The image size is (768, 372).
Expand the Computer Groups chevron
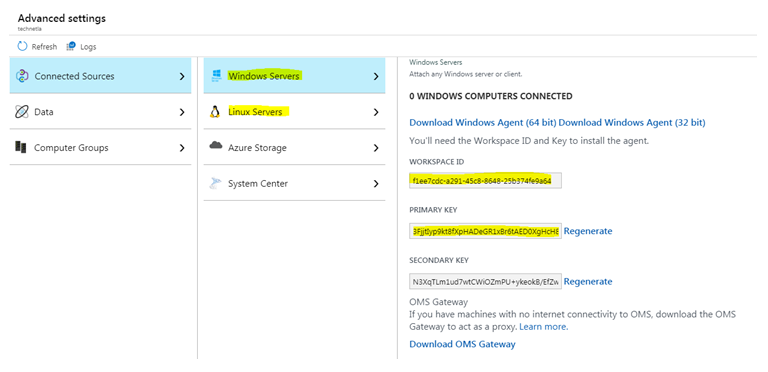tap(182, 148)
